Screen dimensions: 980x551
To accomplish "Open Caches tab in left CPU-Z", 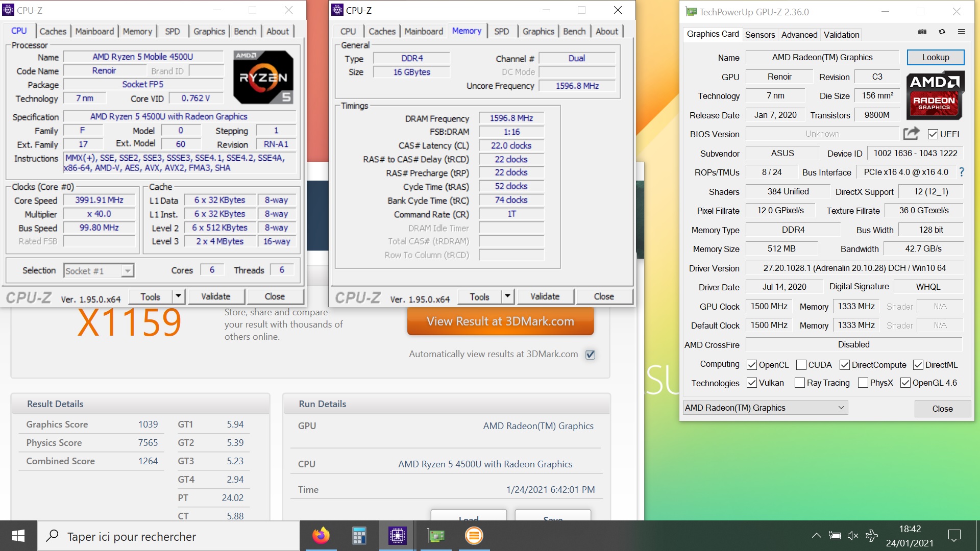I will [x=53, y=31].
